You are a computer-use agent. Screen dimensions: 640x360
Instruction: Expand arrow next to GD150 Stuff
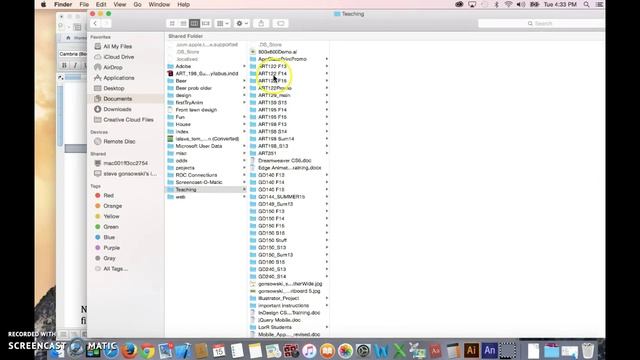pyautogui.click(x=327, y=240)
